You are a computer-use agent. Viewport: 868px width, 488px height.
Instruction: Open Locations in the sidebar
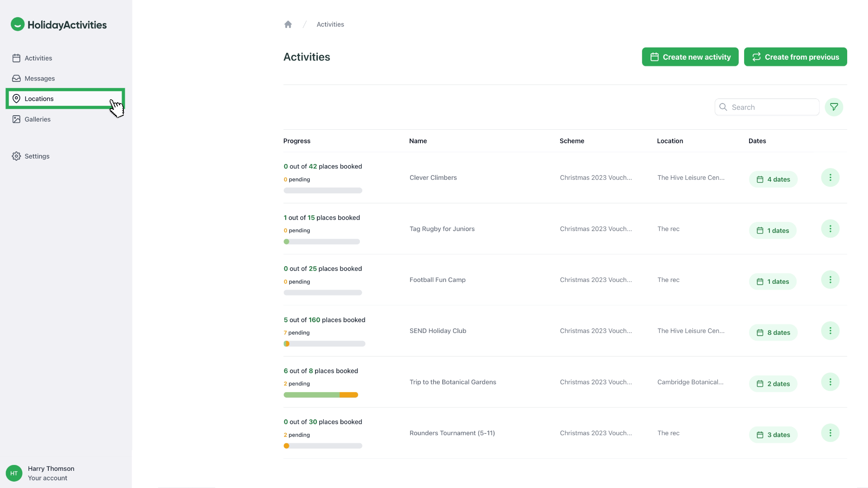[39, 99]
